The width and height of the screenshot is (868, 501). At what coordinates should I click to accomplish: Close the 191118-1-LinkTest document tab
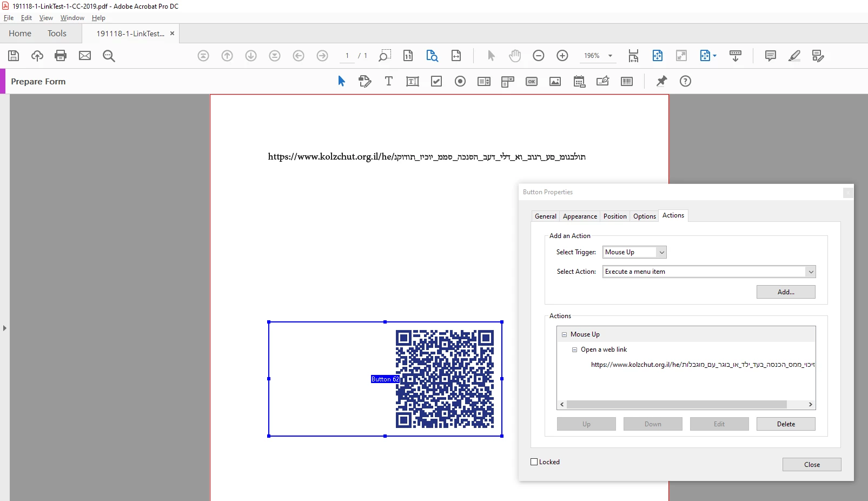point(172,34)
